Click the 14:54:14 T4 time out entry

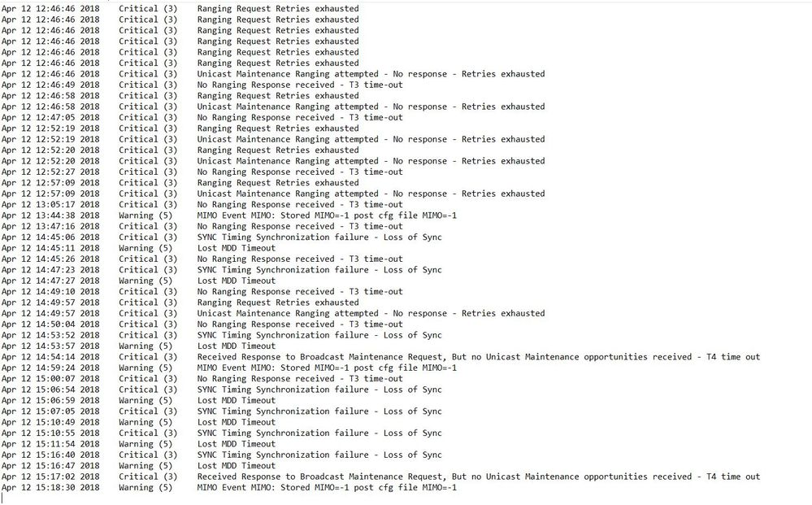[x=479, y=357]
